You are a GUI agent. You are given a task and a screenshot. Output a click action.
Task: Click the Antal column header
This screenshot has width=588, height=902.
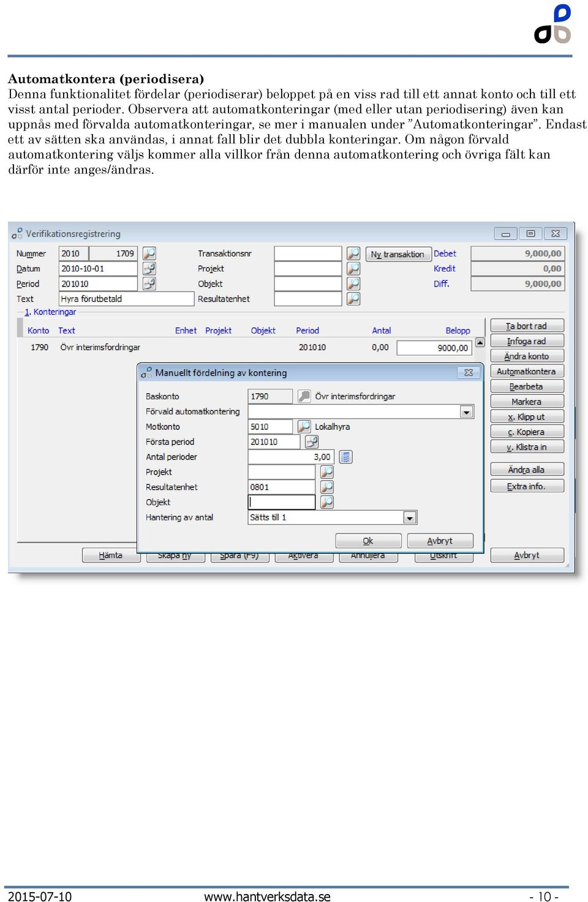[x=381, y=330]
